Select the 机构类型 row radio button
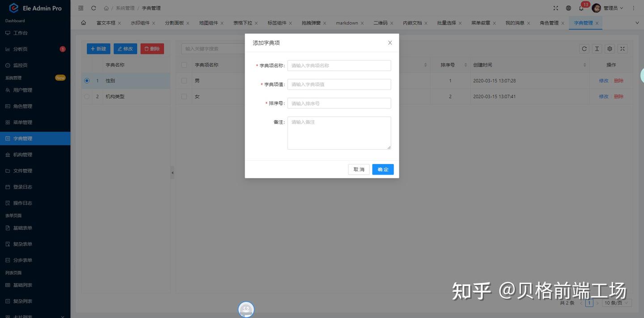This screenshot has height=318, width=644. click(86, 96)
